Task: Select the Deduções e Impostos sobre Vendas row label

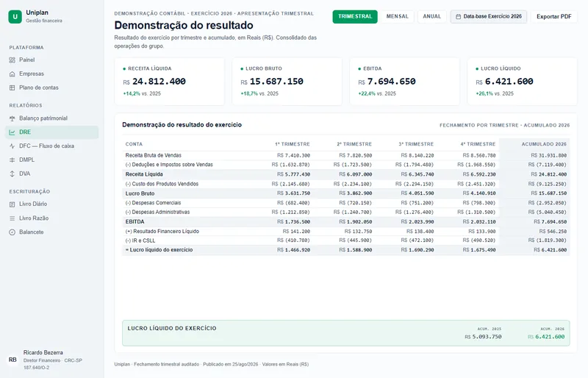Action: (169, 165)
